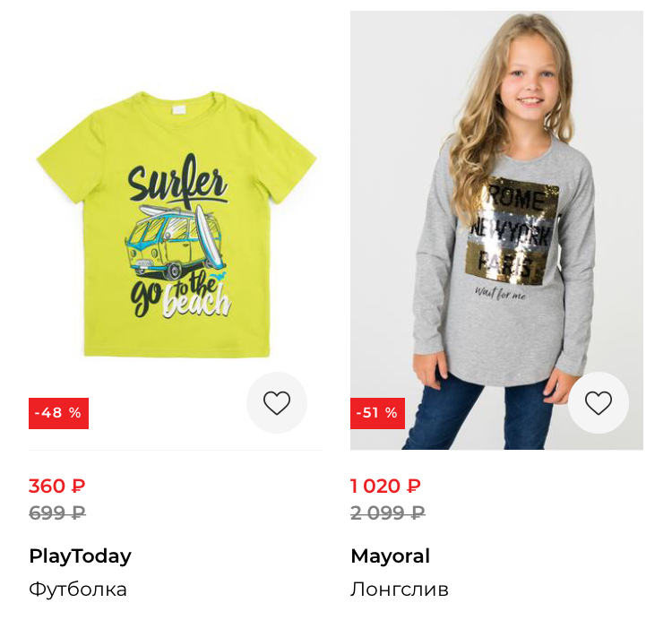
Task: Click the 'go to the beach' lettering
Action: tap(180, 295)
